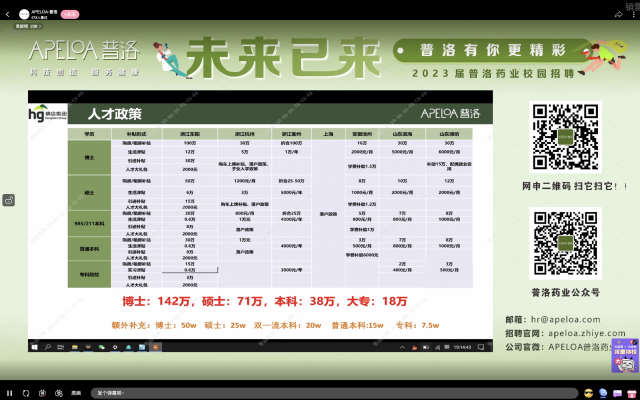Open the pink gift box icon
640x400 pixels.
coord(632,393)
